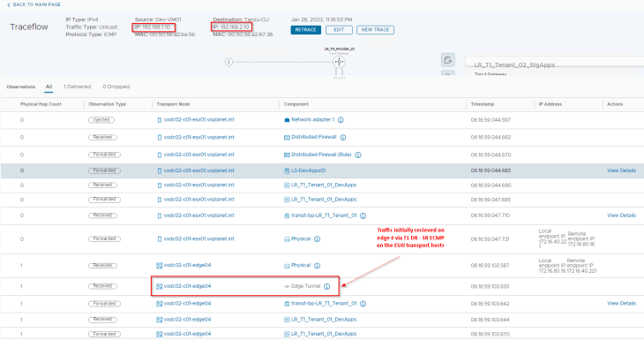644x340 pixels.
Task: Open info icon for Distributed Firewall row
Action: click(x=343, y=137)
